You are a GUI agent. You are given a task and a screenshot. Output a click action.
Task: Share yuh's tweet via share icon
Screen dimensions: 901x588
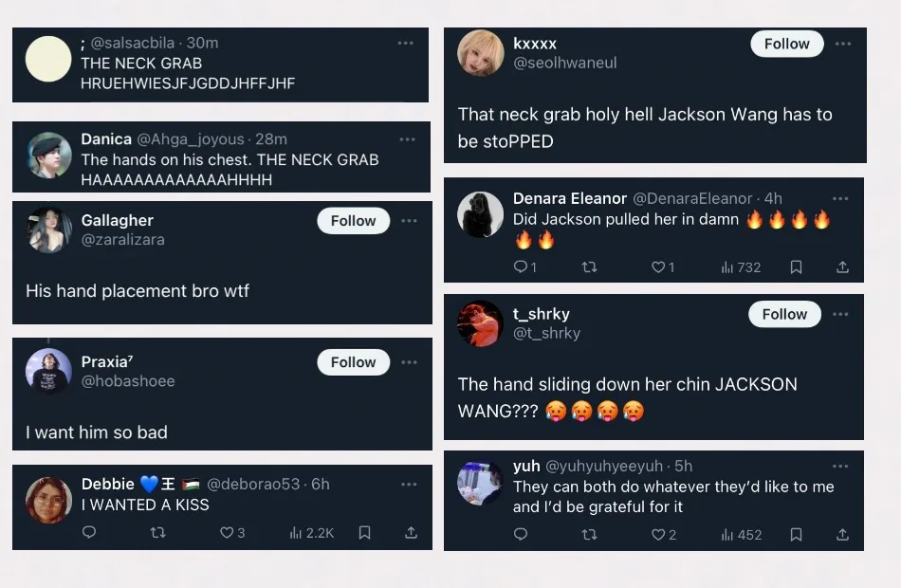842,535
